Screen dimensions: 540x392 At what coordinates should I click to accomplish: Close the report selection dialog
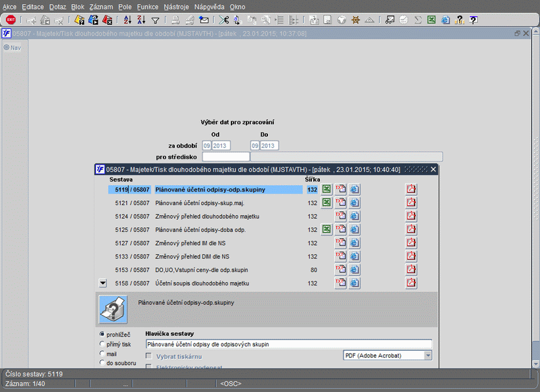(x=433, y=169)
